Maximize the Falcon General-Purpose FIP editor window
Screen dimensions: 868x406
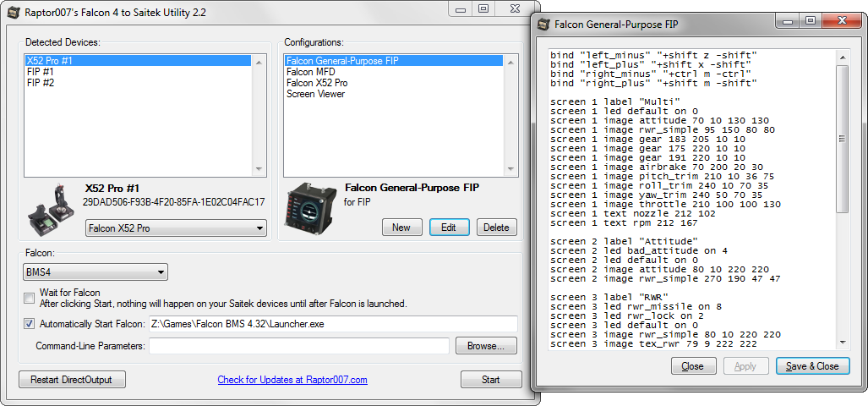click(811, 21)
